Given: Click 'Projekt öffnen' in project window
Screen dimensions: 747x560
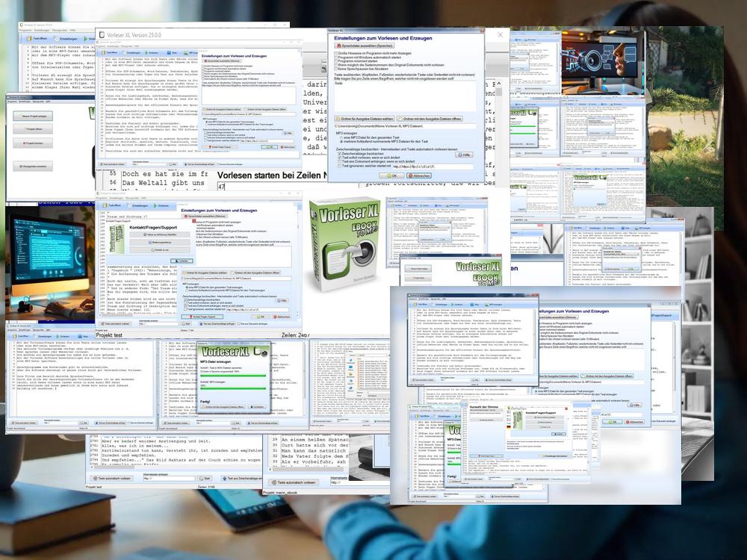Looking at the screenshot, I should click(33, 129).
